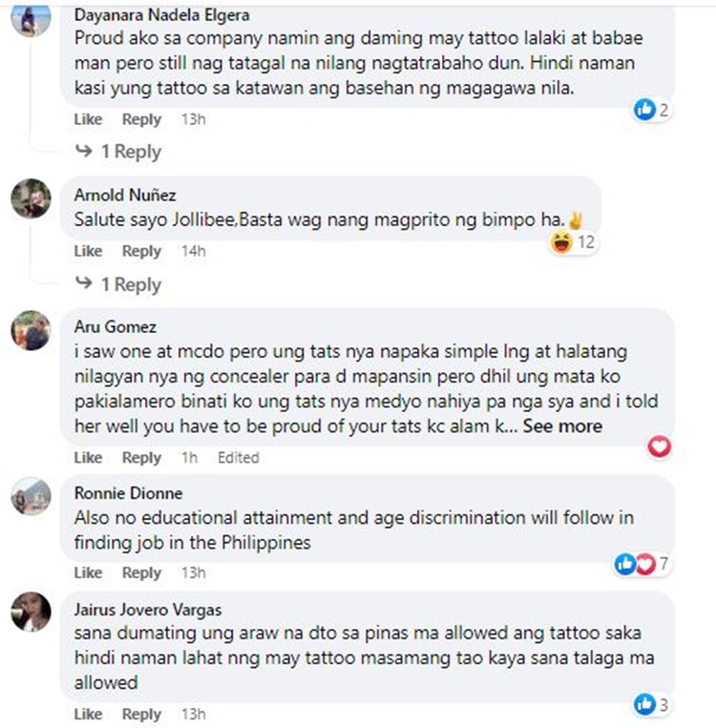Open Aru Gomez's profile avatar
Viewport: 716px width, 728px height.
(31, 330)
